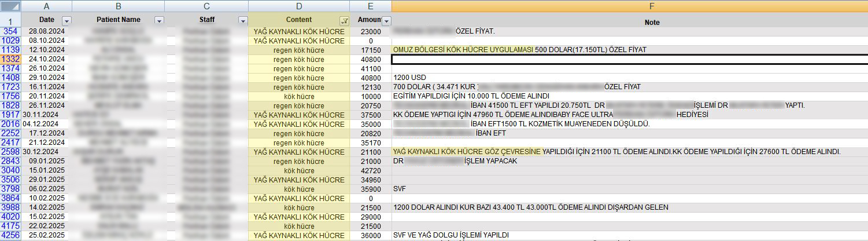Screen dimensions: 868x241
Task: Click the Note header cell
Action: click(629, 22)
